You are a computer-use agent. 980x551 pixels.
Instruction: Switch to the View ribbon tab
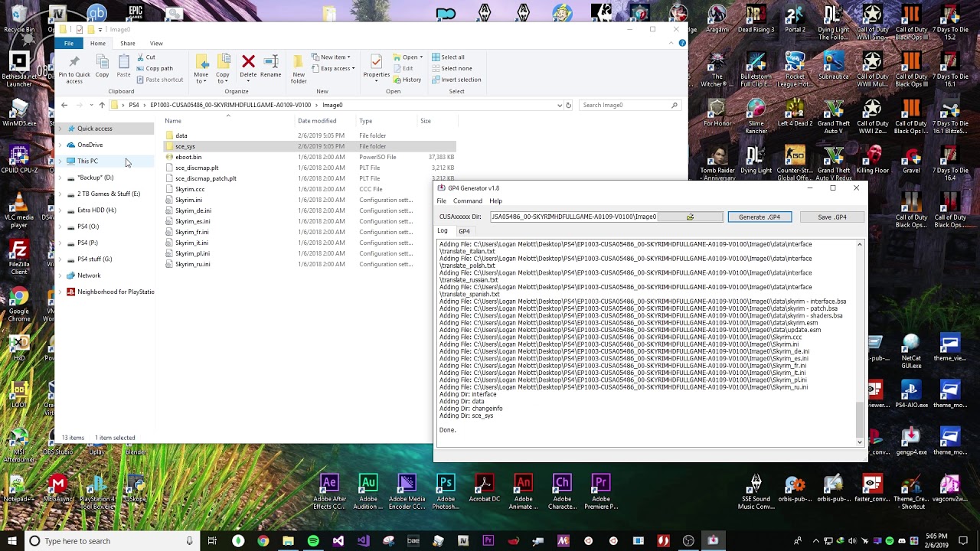point(156,44)
